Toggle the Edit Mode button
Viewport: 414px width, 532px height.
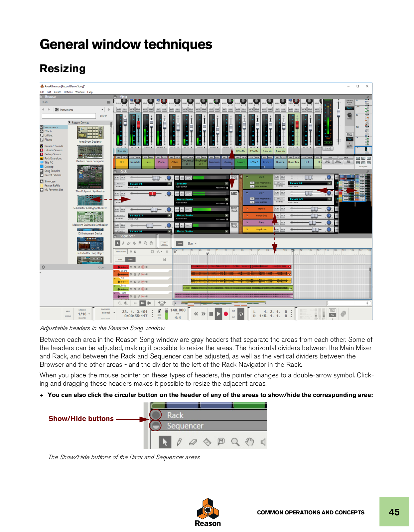click(x=164, y=243)
